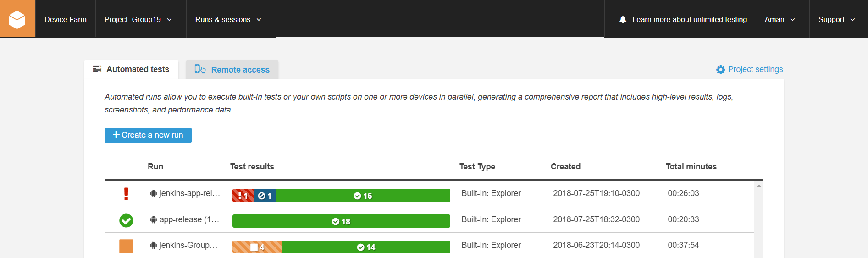
Task: Click Learn more about unlimited testing
Action: (x=690, y=19)
